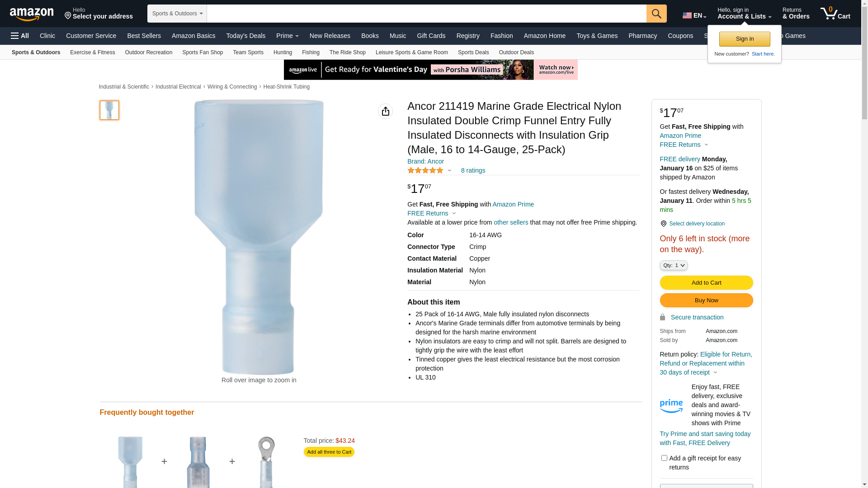868x488 pixels.
Task: Click the Amazon logo
Action: (x=32, y=14)
